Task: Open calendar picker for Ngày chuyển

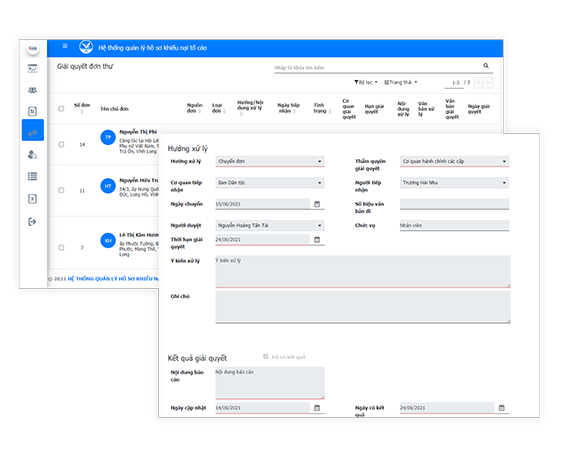Action: coord(317,204)
